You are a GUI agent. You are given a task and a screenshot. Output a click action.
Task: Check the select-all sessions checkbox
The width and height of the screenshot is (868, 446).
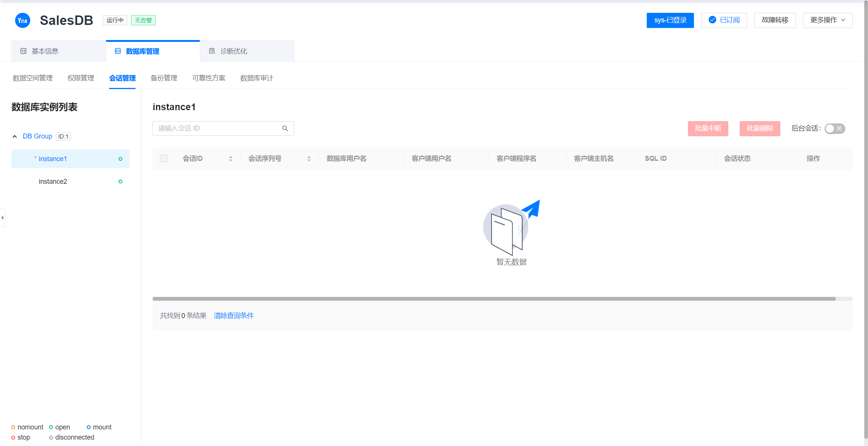click(164, 158)
